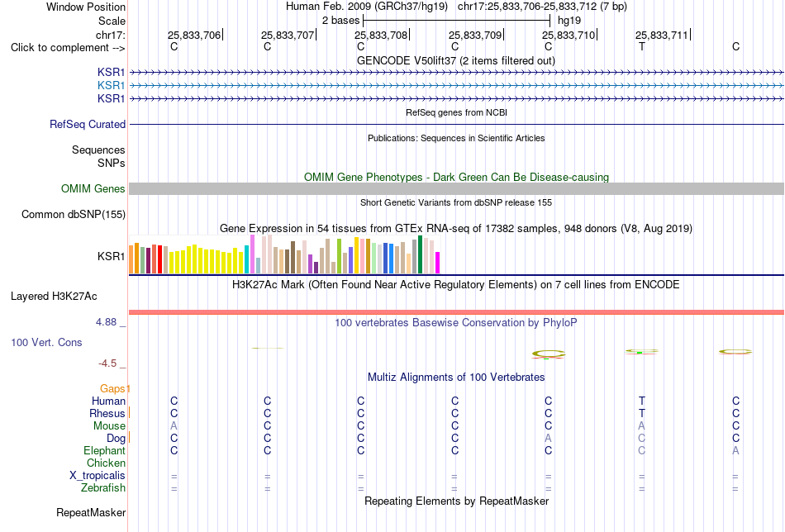785x532 pixels.
Task: Click the OMIM Gene Phenotypes green title
Action: pos(456,177)
